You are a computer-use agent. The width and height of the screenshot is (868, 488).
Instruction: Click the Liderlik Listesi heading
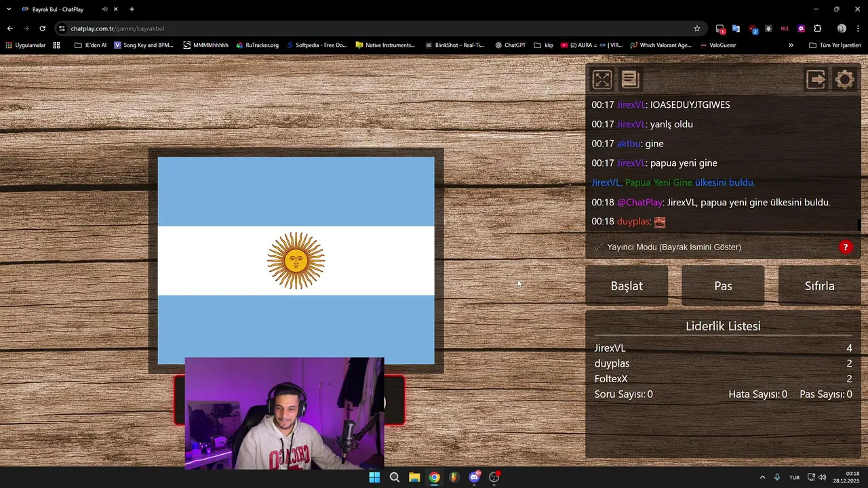point(723,326)
